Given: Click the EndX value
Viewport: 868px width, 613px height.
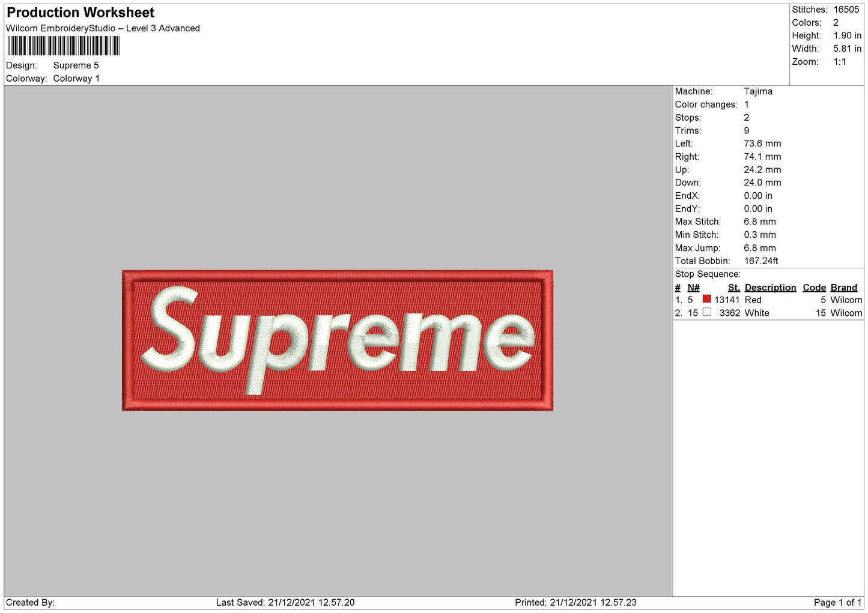Looking at the screenshot, I should [758, 196].
